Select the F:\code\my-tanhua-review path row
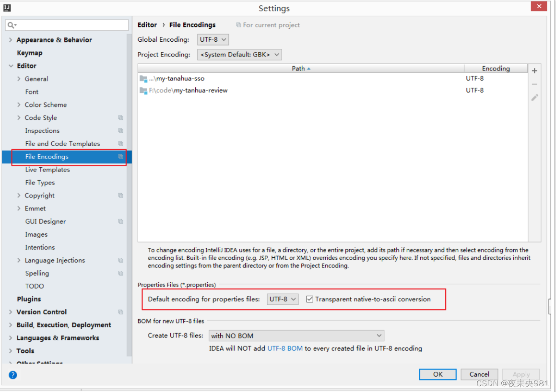The height and width of the screenshot is (392, 556). point(332,91)
